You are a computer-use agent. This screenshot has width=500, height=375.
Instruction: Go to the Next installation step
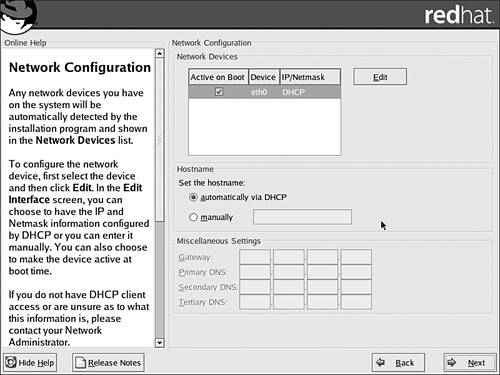click(x=470, y=362)
